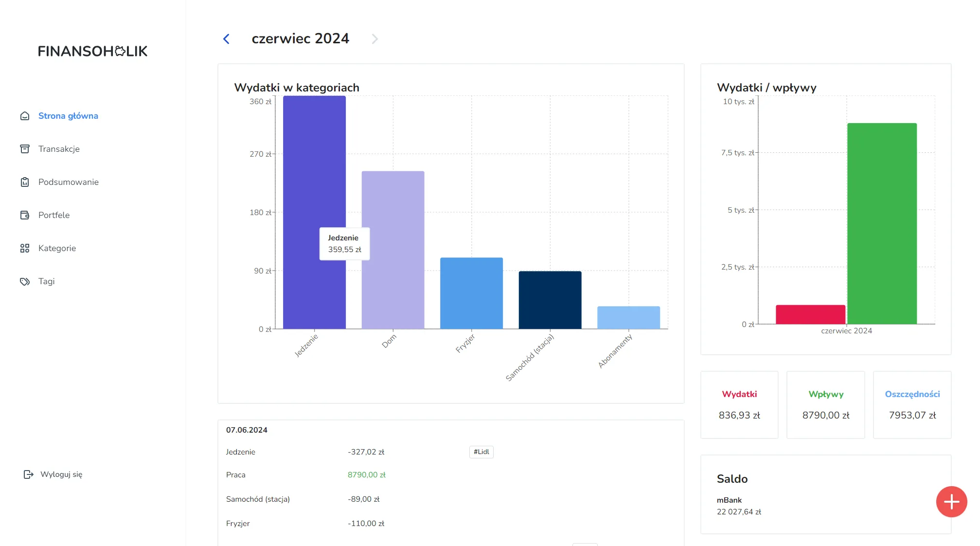Click the Kategorie grid icon
This screenshot has height=546, width=980.
(25, 248)
